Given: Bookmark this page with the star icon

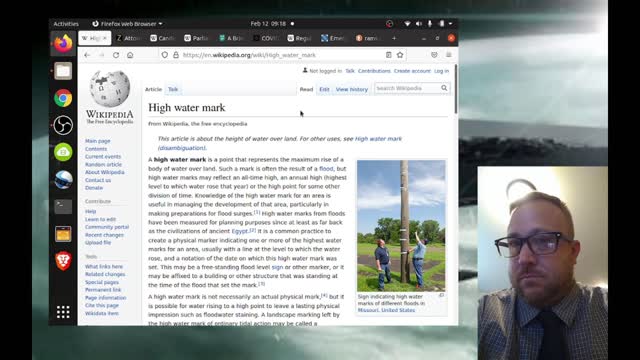Looking at the screenshot, I should tap(400, 55).
